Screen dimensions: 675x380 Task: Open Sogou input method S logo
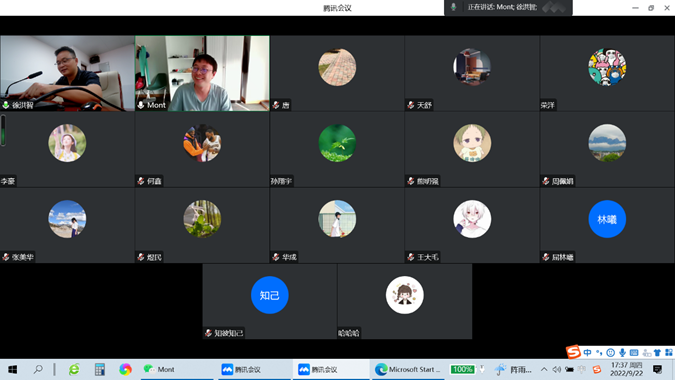(x=573, y=352)
